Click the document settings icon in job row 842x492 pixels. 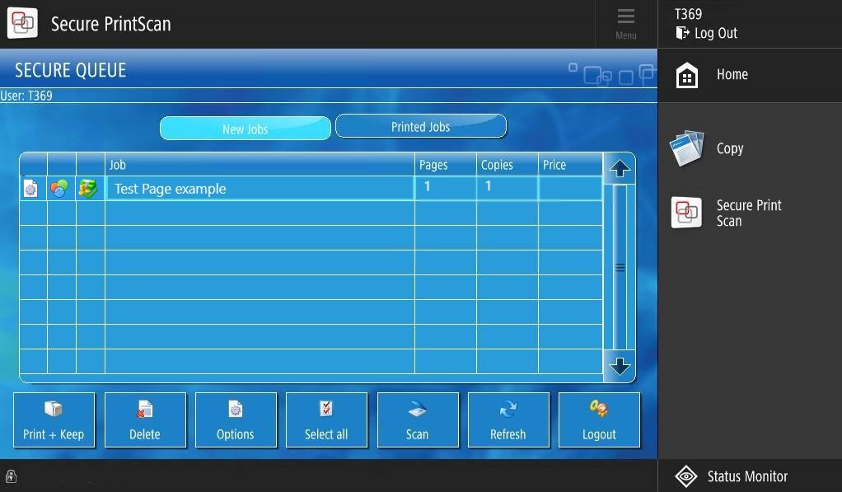31,189
